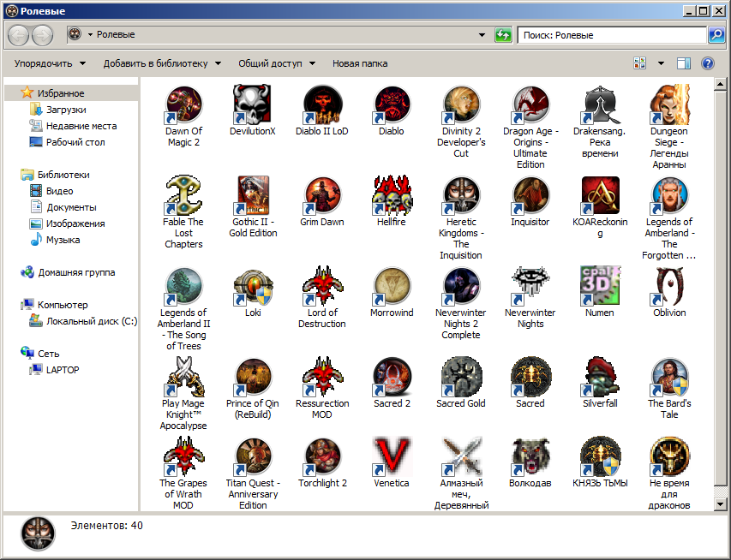Image resolution: width=731 pixels, height=560 pixels.
Task: Select the Inquisitor game icon
Action: click(530, 195)
